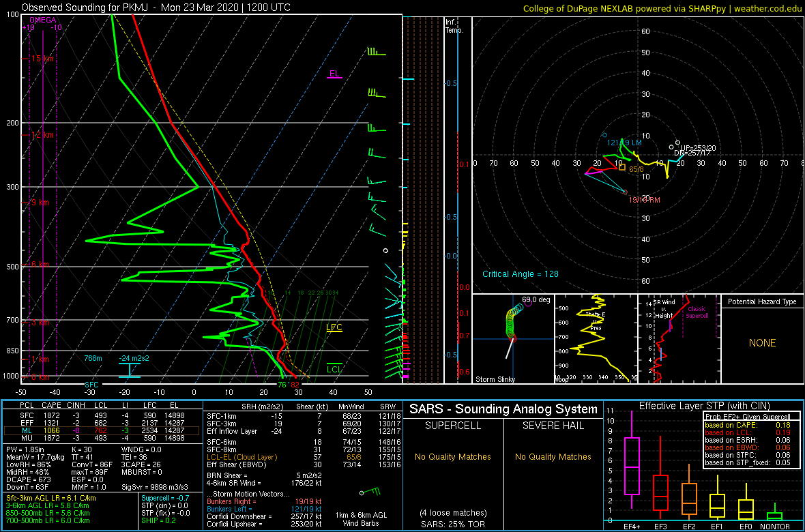Click the DN=257/17 Corfidi label on the hodograph

pyautogui.click(x=692, y=153)
